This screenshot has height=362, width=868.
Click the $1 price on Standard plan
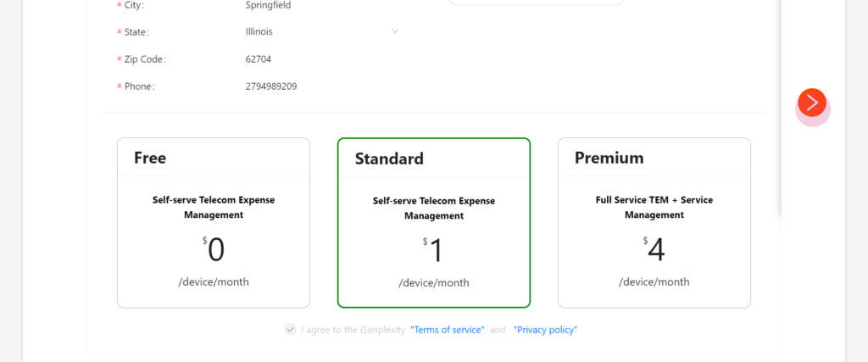pos(433,251)
